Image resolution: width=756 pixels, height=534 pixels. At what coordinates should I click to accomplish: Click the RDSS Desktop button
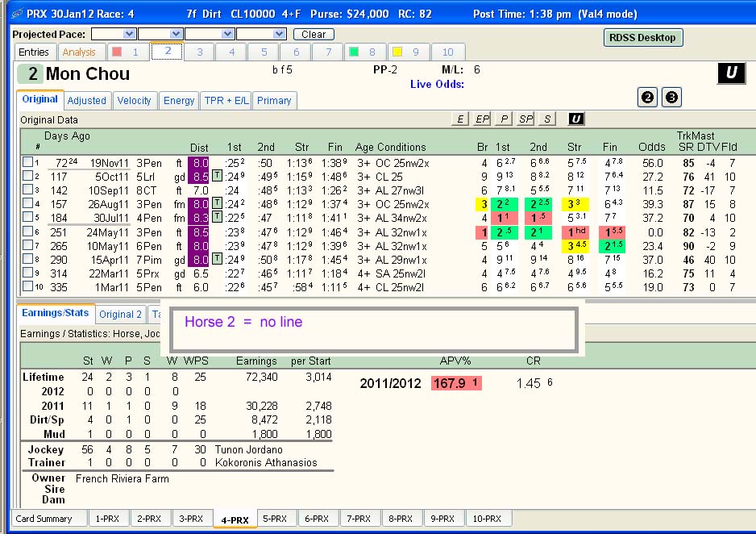[x=642, y=38]
